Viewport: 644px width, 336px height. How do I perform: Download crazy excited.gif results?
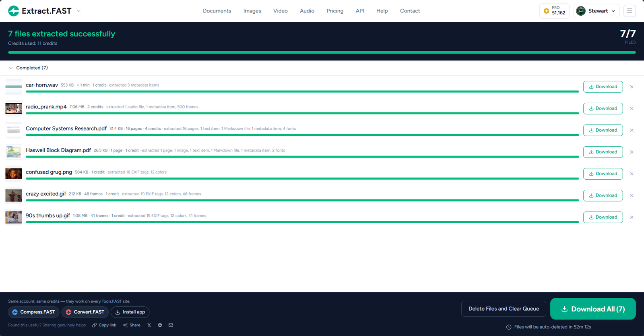[x=603, y=195]
